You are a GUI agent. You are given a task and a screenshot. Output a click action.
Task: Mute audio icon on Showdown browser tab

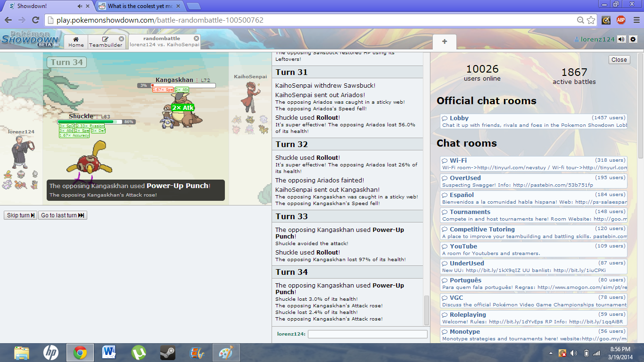(x=80, y=6)
